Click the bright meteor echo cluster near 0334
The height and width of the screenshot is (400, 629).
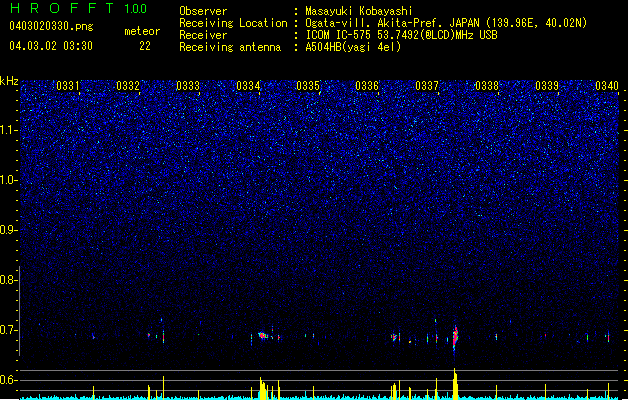(263, 335)
